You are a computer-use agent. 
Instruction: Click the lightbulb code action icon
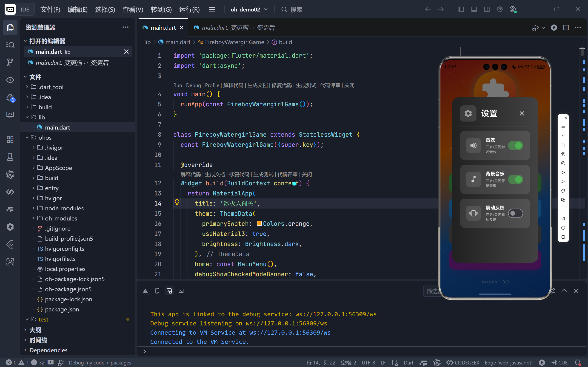tap(177, 202)
